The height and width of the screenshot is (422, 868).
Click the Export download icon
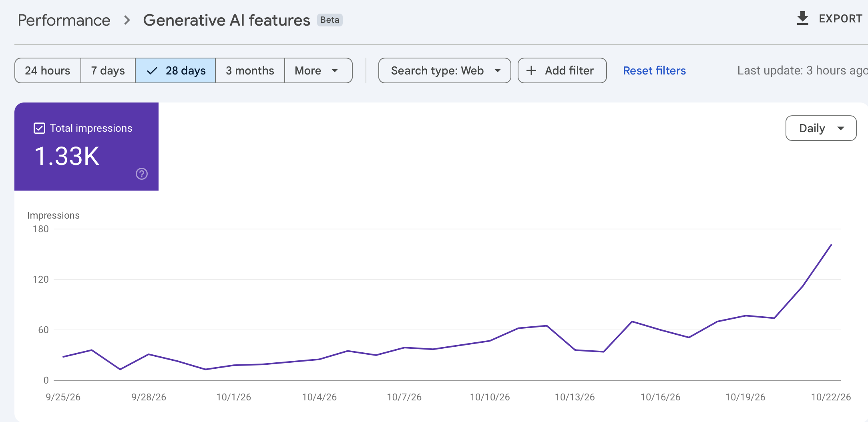[x=802, y=18]
